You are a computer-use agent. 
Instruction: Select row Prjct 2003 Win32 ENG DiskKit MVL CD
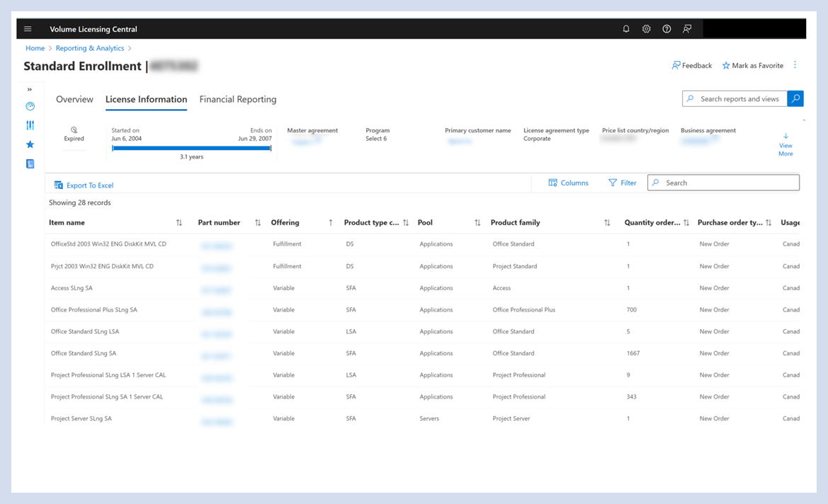422,267
